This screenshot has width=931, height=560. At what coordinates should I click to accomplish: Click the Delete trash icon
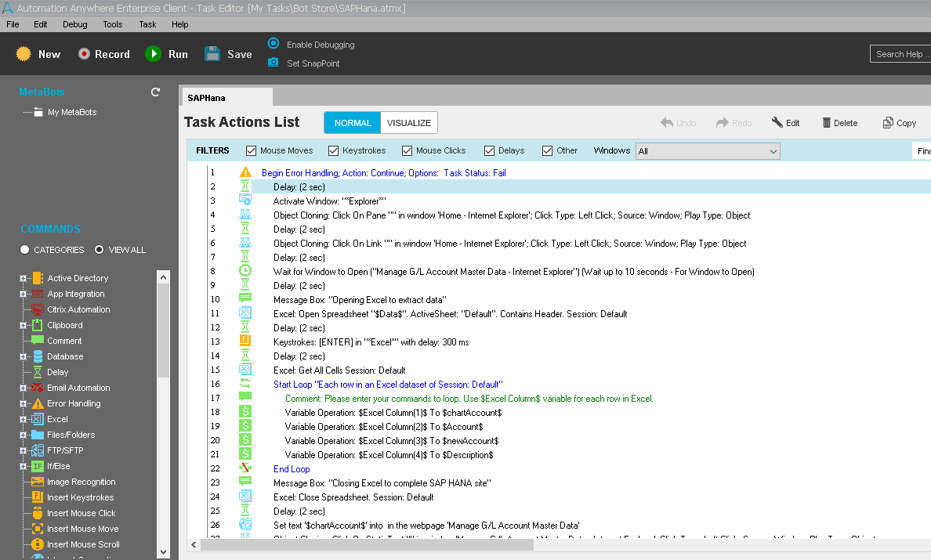[x=827, y=123]
